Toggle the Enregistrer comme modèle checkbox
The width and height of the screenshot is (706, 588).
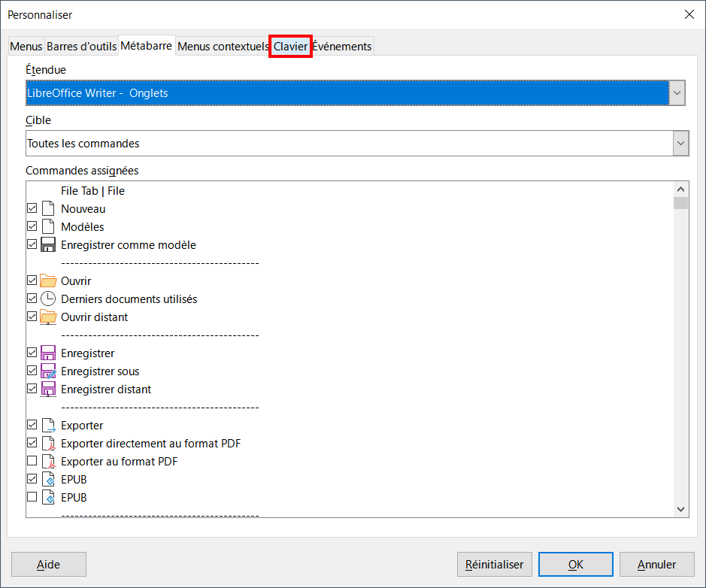pos(32,244)
